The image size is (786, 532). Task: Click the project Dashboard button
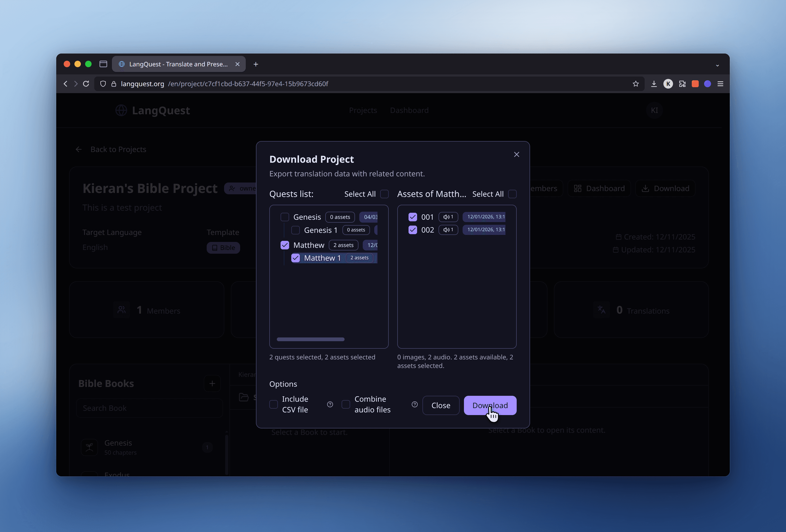coord(599,189)
